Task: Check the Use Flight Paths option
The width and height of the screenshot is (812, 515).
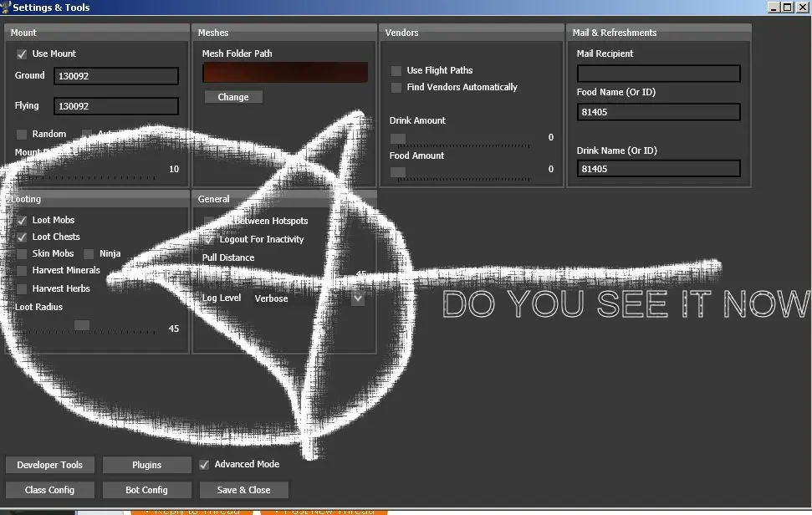Action: coord(396,71)
